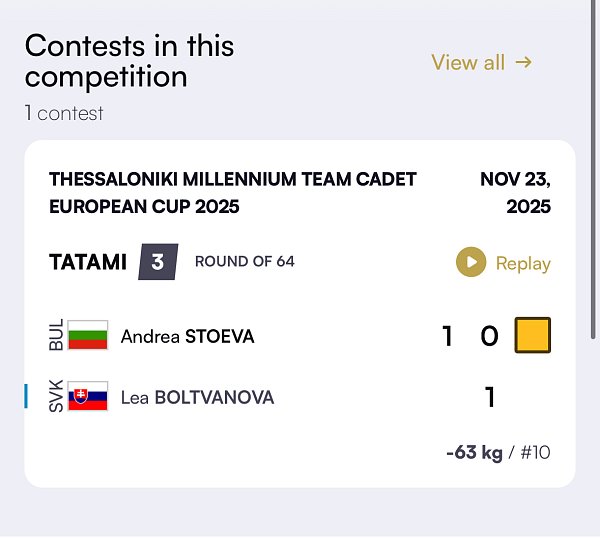Click the gold Replay play icon

pyautogui.click(x=471, y=263)
